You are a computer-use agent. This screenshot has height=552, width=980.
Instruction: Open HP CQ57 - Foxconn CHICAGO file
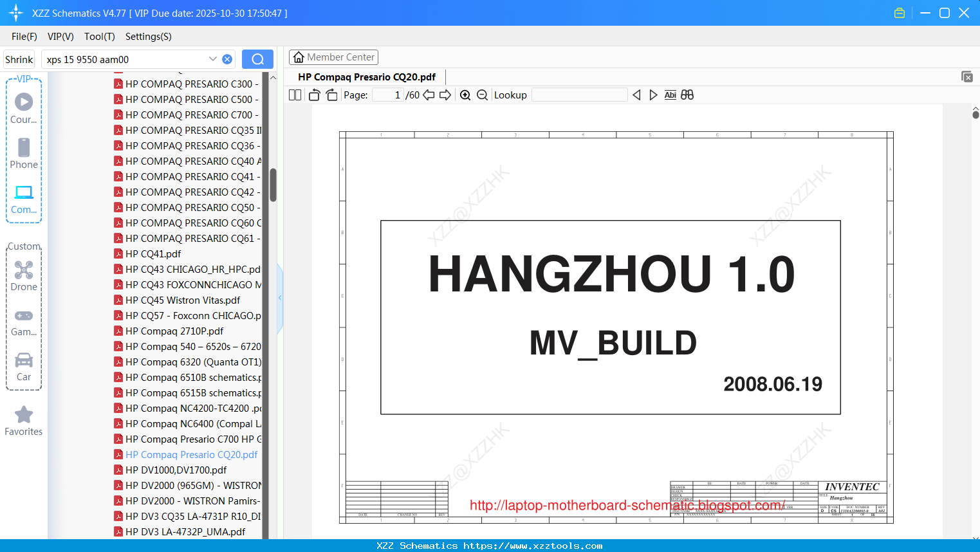[x=187, y=315]
